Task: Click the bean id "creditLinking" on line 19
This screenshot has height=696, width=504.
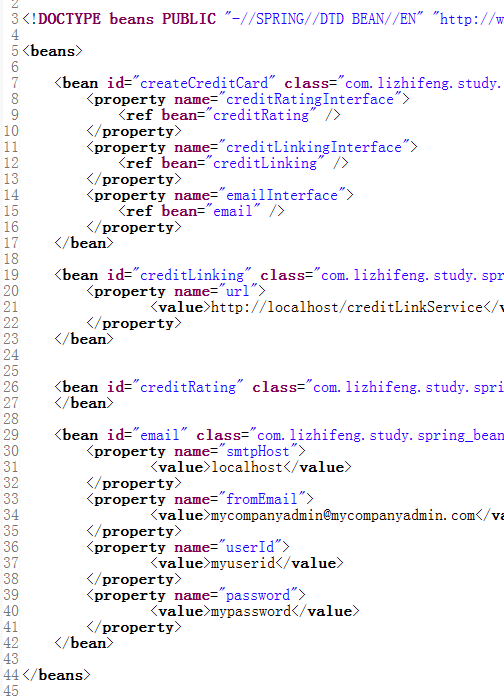Action: [x=192, y=275]
